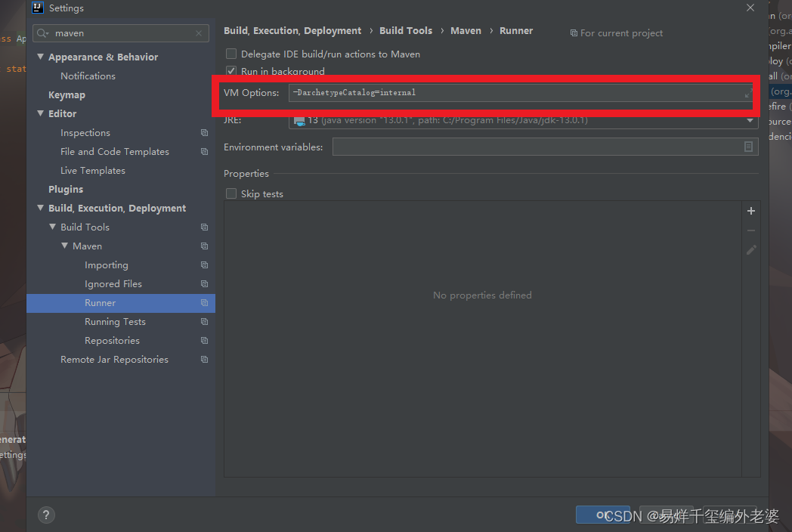Image resolution: width=792 pixels, height=532 pixels.
Task: Select Repositories under Maven
Action: [112, 341]
